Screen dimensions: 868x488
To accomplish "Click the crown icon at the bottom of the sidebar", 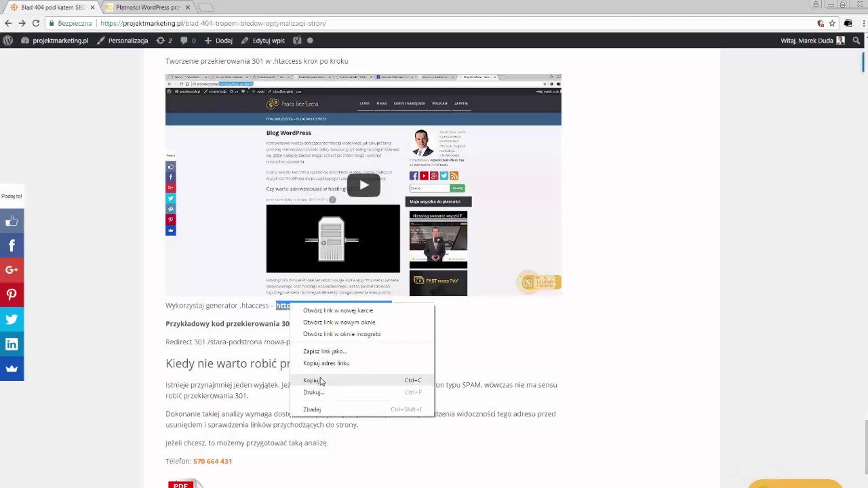I will 12,368.
